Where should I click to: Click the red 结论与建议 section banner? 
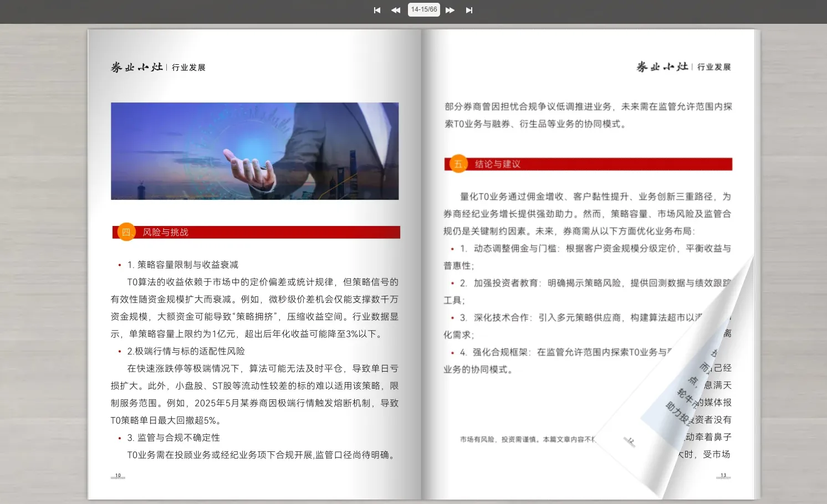pyautogui.click(x=599, y=164)
